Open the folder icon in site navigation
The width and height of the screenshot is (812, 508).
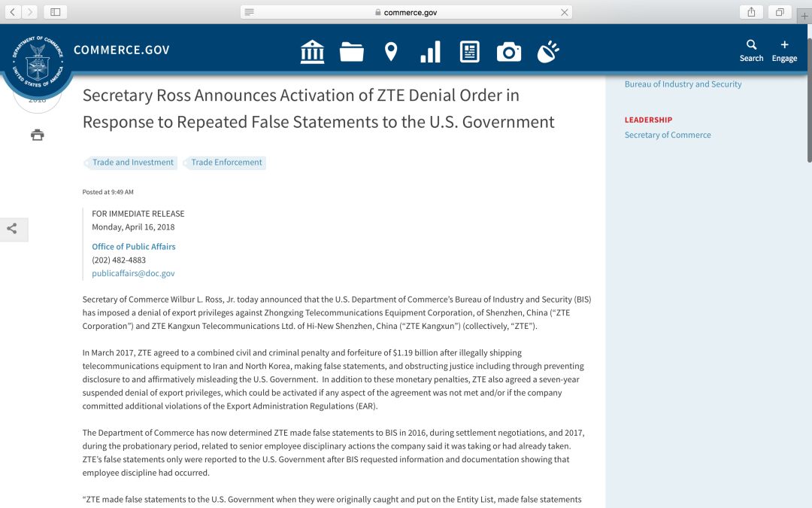[352, 52]
